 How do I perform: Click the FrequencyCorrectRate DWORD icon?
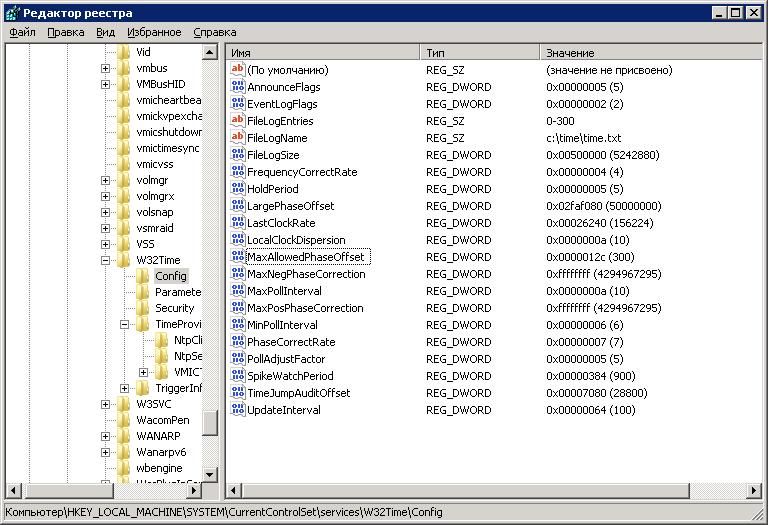click(x=238, y=172)
